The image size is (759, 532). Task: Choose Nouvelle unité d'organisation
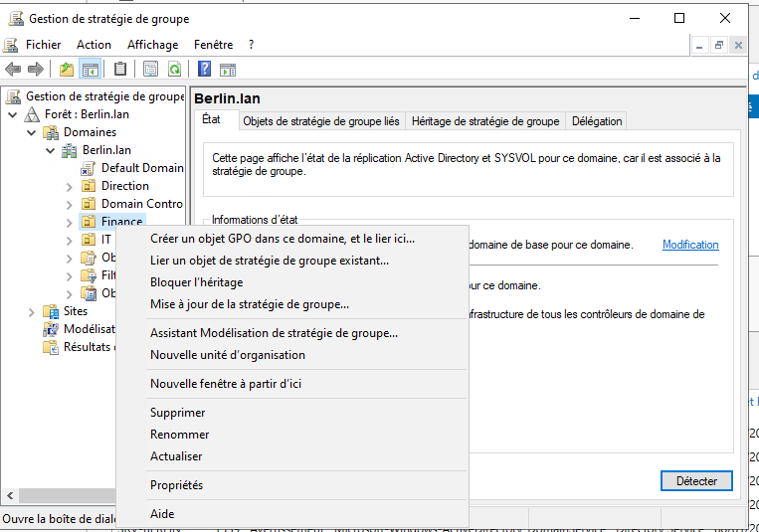tap(291, 355)
